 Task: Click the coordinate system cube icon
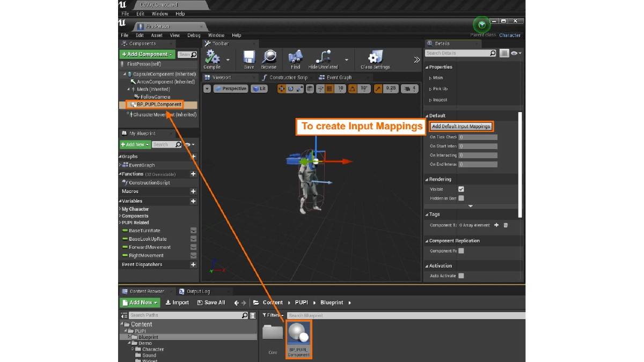tap(310, 88)
